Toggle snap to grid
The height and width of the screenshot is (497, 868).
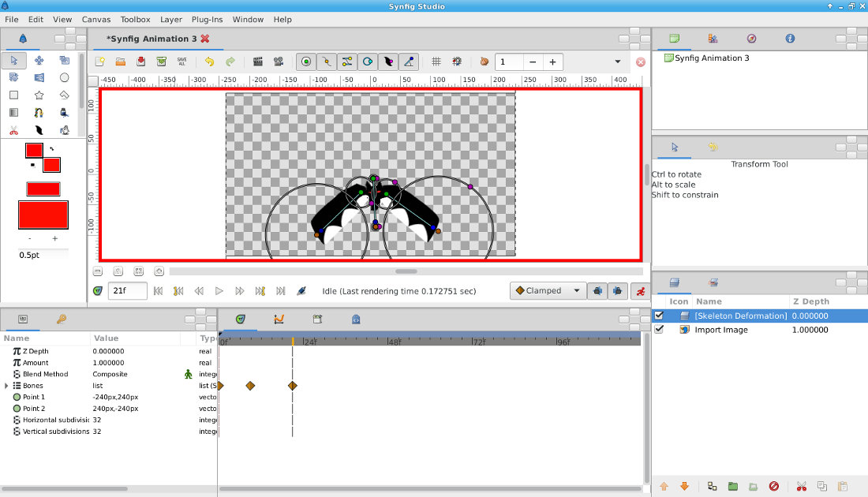click(x=457, y=62)
